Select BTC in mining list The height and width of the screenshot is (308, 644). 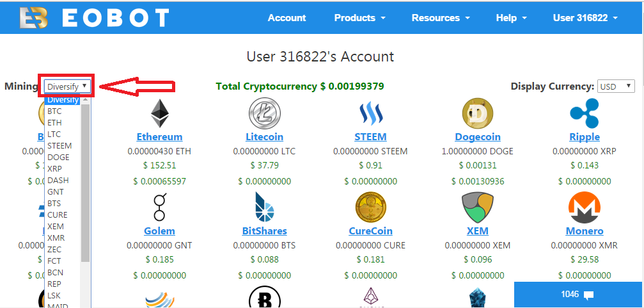63,111
